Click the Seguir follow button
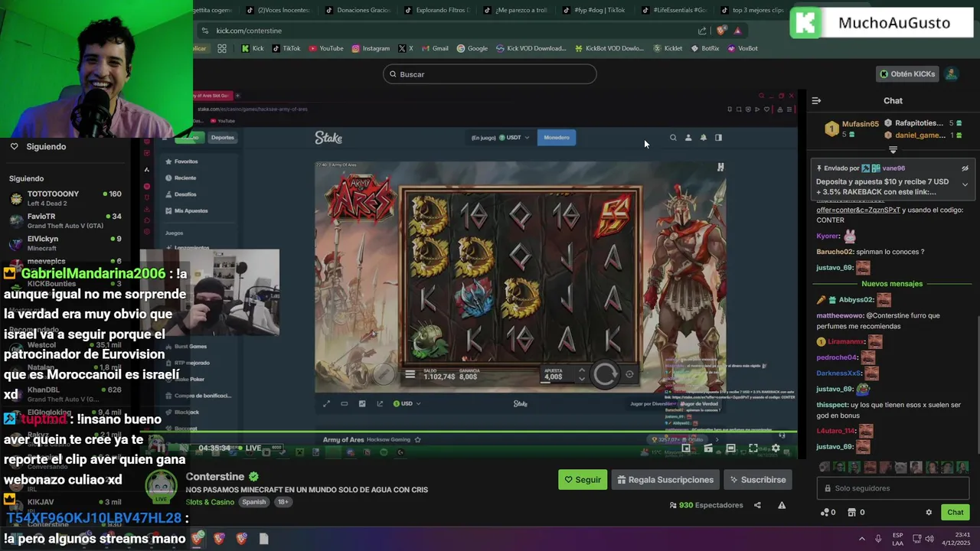980x551 pixels. (583, 480)
